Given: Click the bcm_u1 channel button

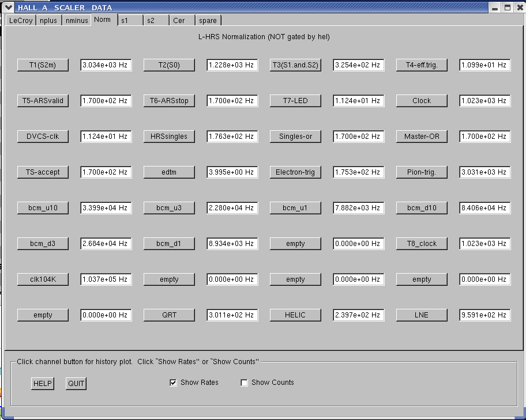Looking at the screenshot, I should tap(295, 208).
